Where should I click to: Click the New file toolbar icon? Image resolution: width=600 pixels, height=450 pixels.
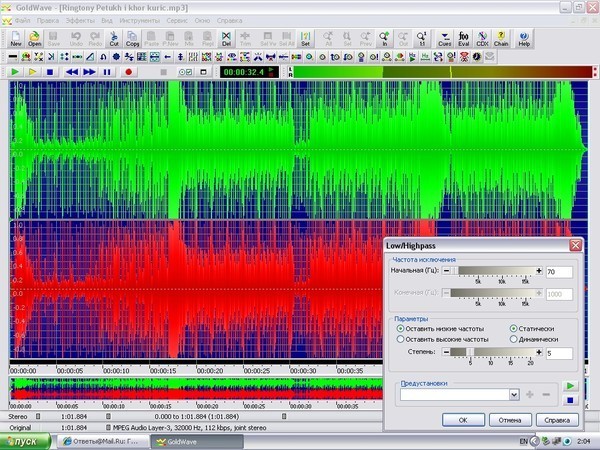click(16, 39)
